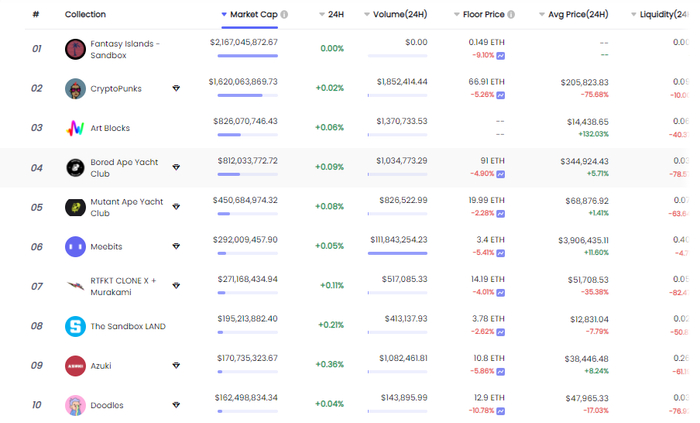Select volume value $1,852,414.44
Image resolution: width=700 pixels, height=423 pixels.
pos(402,82)
